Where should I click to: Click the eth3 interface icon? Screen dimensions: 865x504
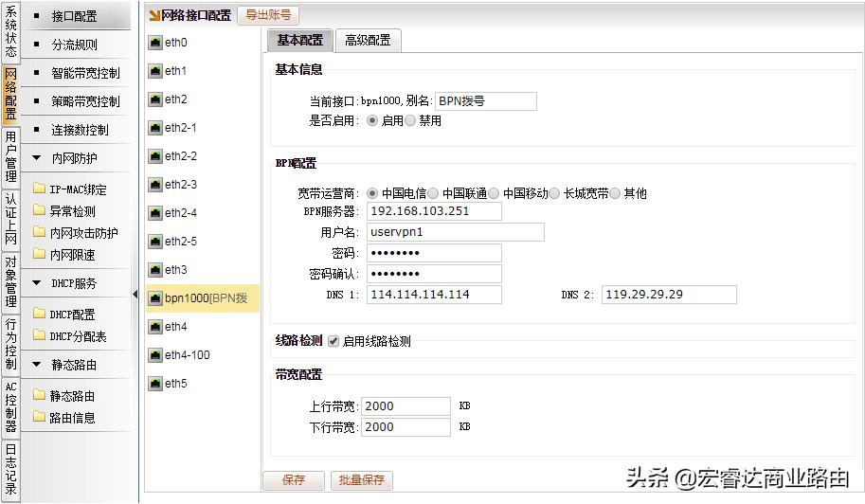(x=155, y=270)
